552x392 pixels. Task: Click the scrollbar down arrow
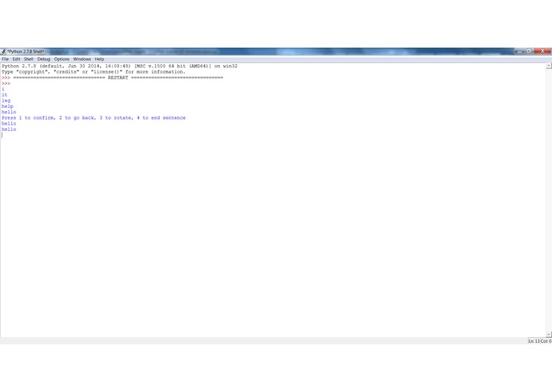pyautogui.click(x=549, y=334)
